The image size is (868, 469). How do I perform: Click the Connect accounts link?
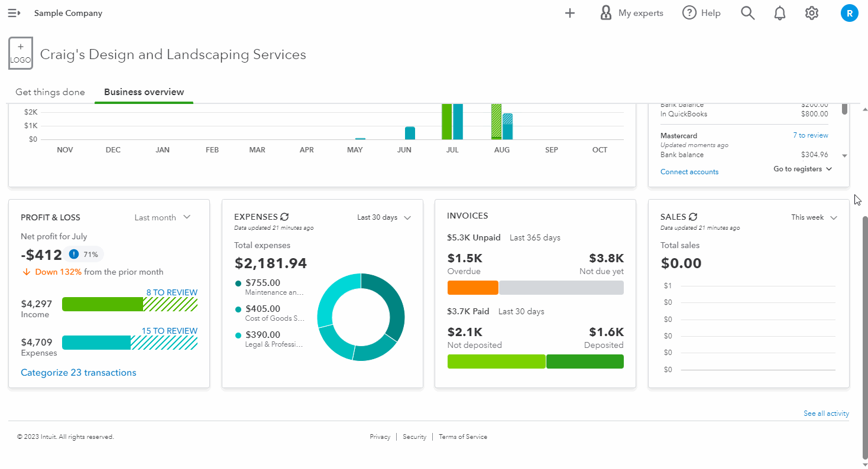pyautogui.click(x=689, y=172)
